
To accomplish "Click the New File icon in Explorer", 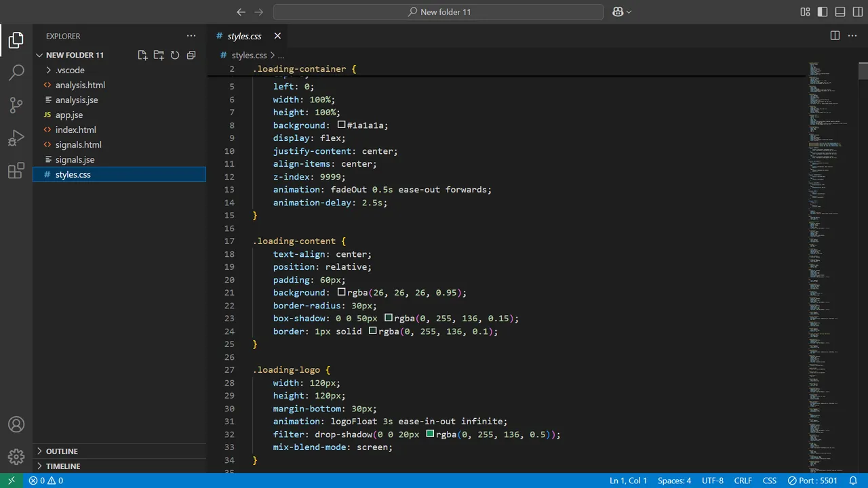I will tap(142, 55).
